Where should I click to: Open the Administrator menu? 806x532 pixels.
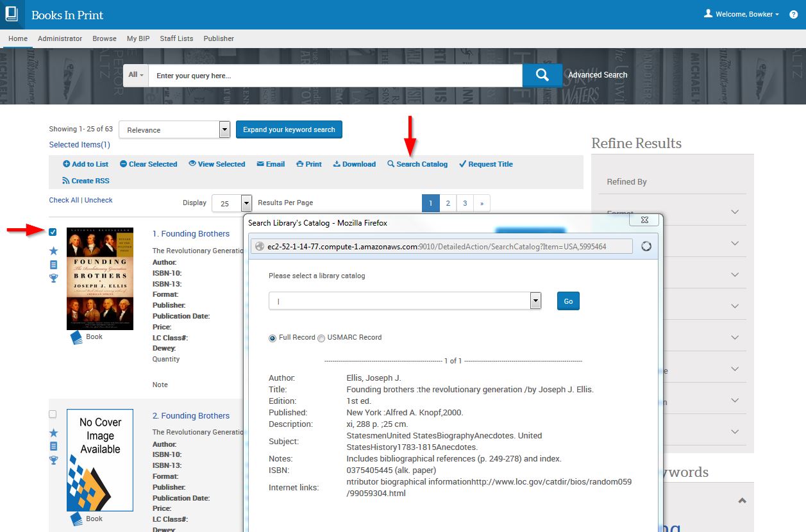tap(60, 38)
